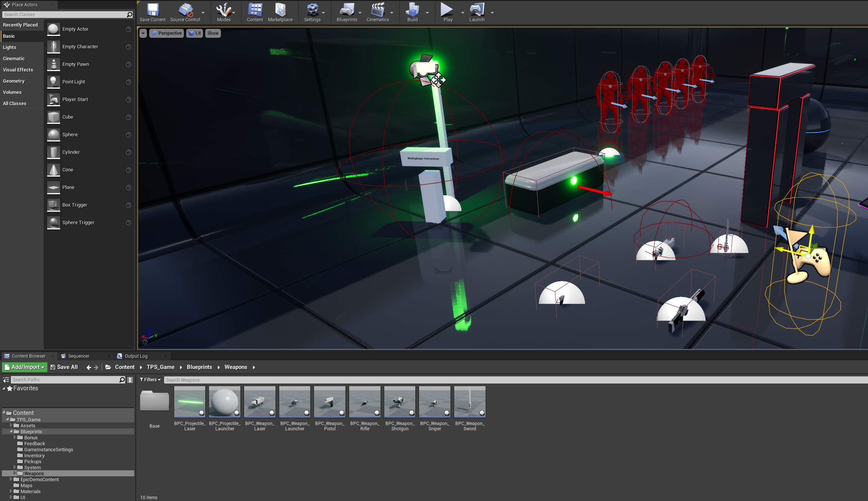868x501 pixels.
Task: Toggle the Show viewport flags button
Action: pyautogui.click(x=213, y=33)
